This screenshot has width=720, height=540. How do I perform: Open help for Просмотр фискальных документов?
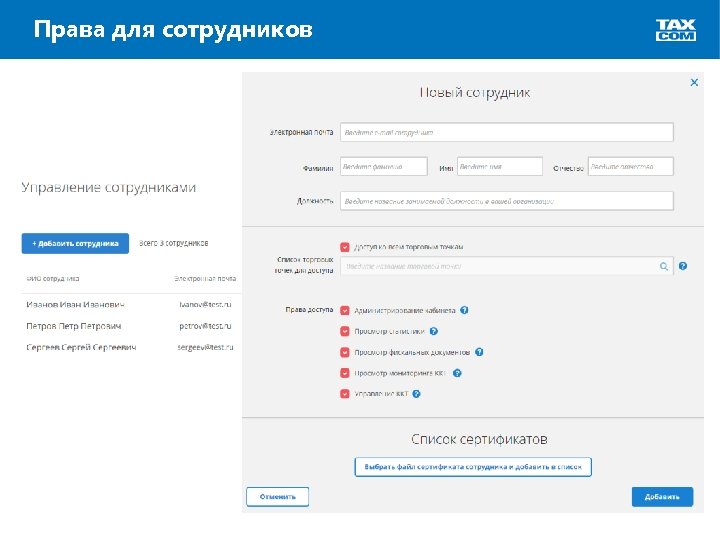pyautogui.click(x=479, y=352)
